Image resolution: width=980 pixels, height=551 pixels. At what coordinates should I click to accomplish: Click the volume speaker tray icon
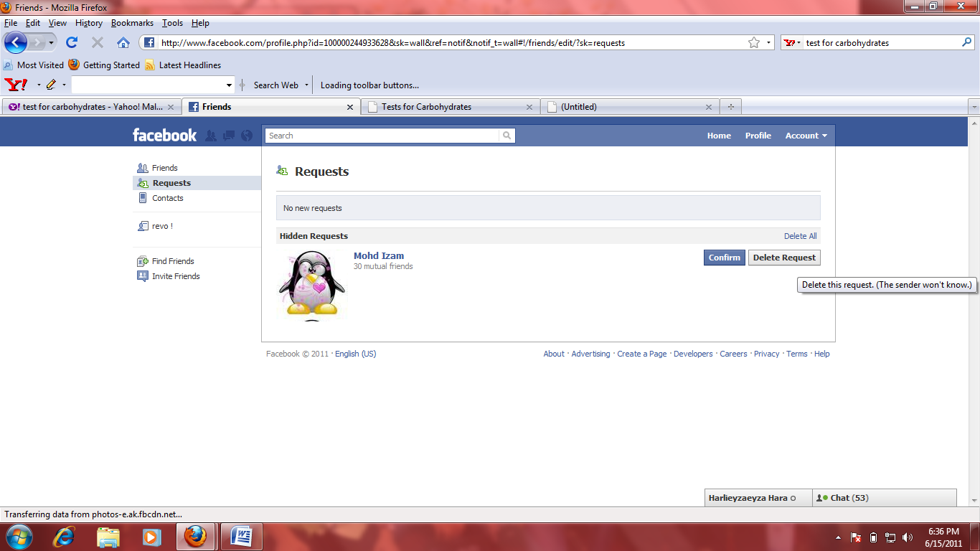click(x=908, y=537)
